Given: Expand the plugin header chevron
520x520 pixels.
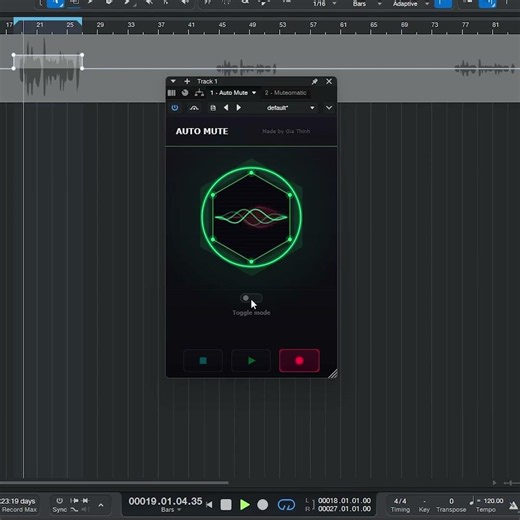Looking at the screenshot, I should 329,108.
